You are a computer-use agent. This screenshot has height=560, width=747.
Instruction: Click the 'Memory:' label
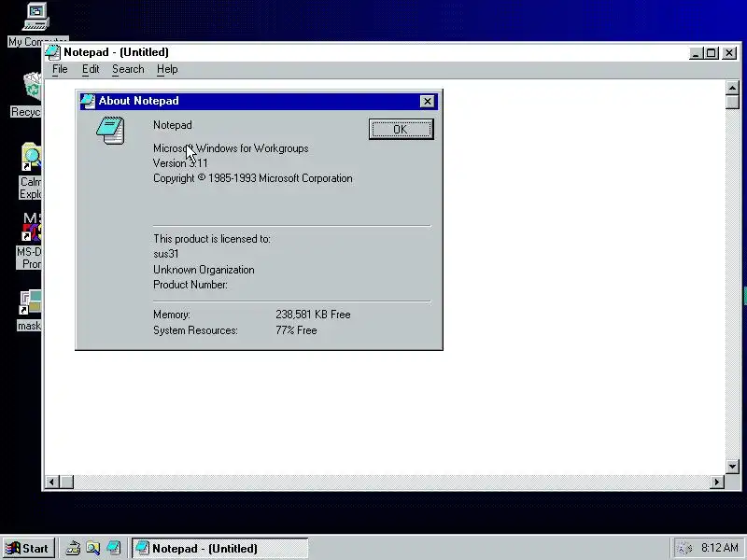[172, 315]
